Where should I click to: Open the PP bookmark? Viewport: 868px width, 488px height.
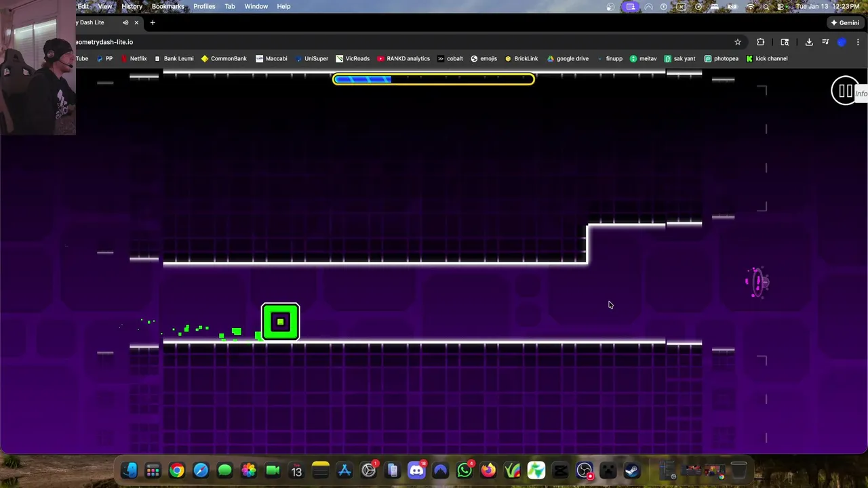pos(104,59)
